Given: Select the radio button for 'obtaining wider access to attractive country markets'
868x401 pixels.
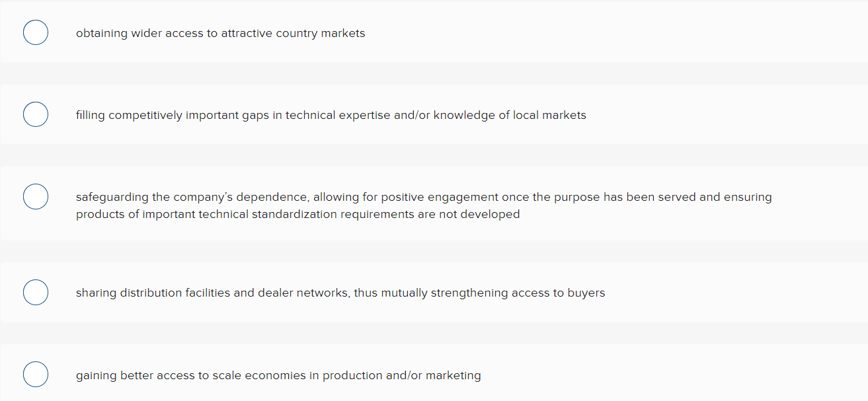Looking at the screenshot, I should click(35, 32).
